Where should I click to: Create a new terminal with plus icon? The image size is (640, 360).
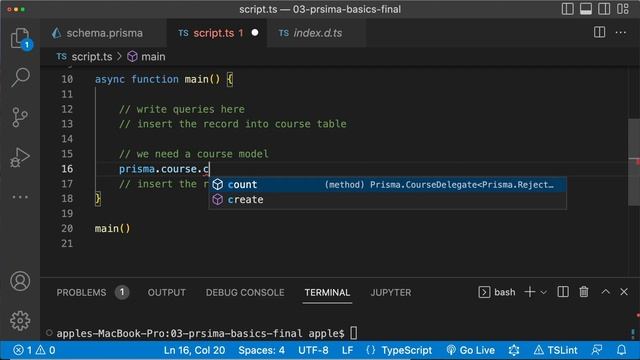pos(530,292)
